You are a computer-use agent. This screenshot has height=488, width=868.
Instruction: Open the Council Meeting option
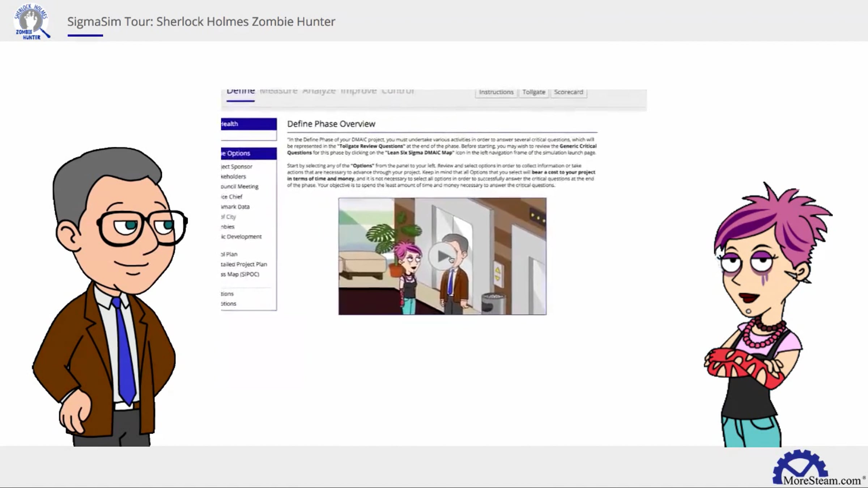tap(240, 187)
